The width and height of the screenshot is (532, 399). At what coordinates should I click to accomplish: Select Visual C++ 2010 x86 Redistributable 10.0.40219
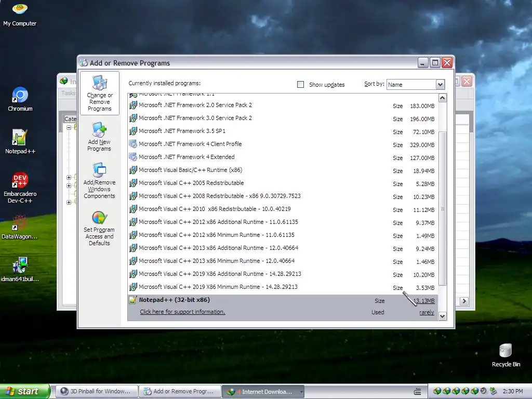pos(283,209)
